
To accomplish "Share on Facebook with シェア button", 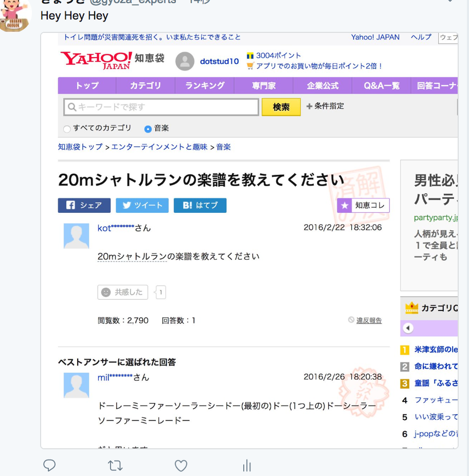I will point(84,206).
